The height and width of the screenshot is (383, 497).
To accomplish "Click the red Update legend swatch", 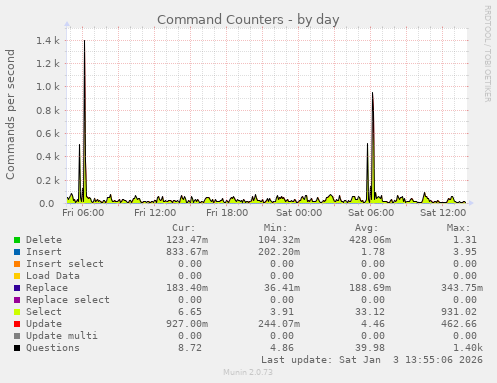I will point(17,324).
